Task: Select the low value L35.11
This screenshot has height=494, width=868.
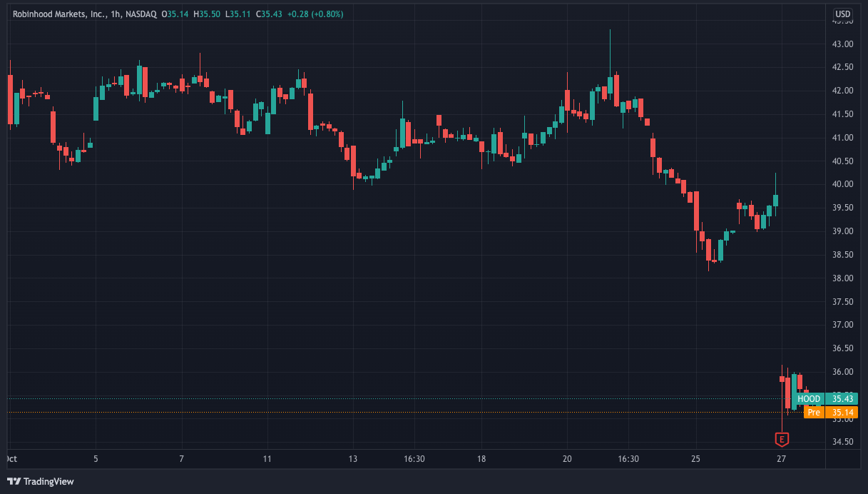Action: [x=237, y=14]
